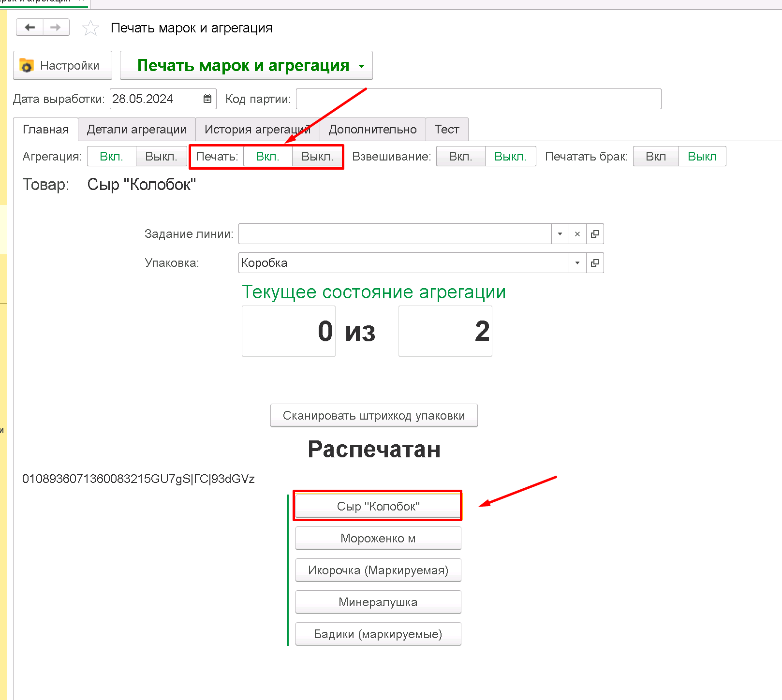Disable Печать with Выкл.

[x=317, y=157]
